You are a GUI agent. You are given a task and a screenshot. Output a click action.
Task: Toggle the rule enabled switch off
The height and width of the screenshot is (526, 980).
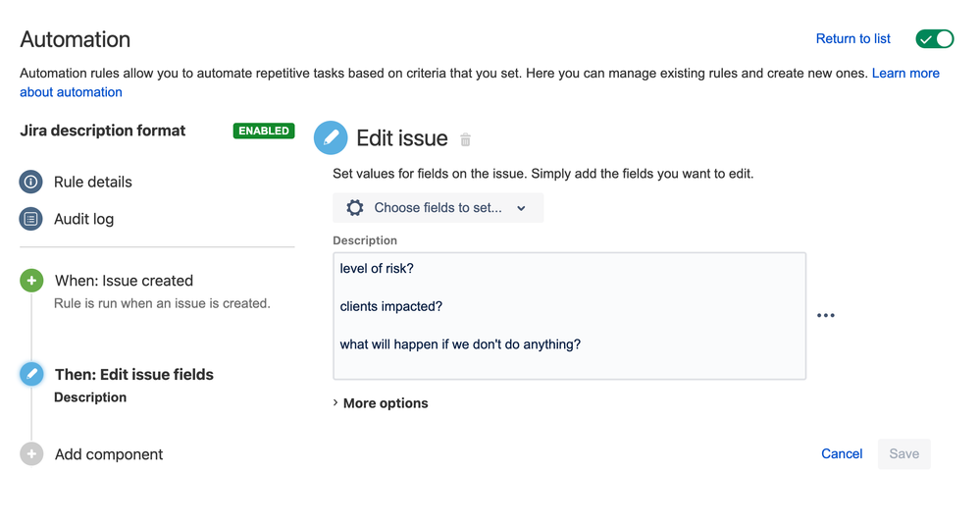934,39
